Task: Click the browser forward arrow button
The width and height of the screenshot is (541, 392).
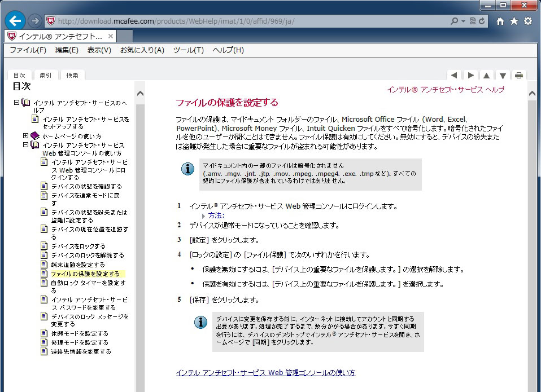Action: click(x=34, y=21)
